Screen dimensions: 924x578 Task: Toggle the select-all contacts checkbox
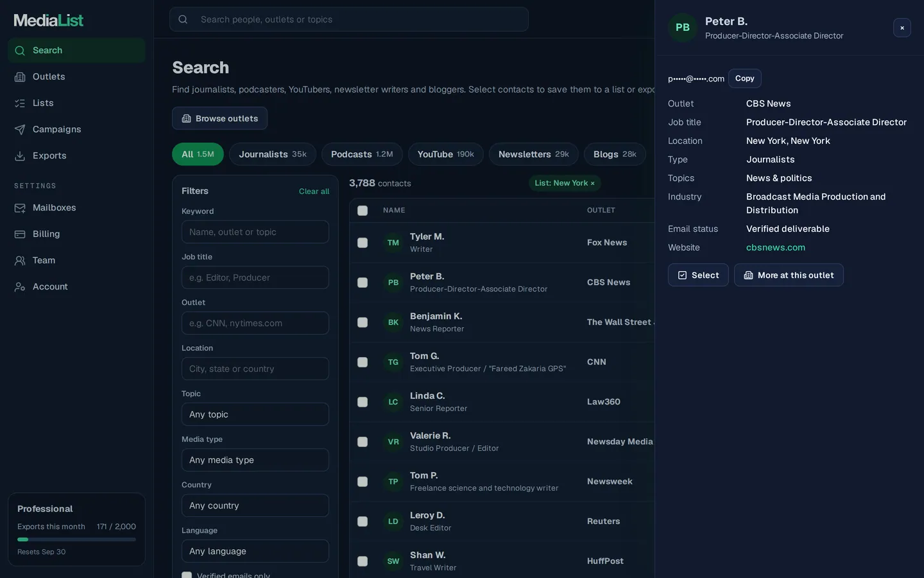pos(363,211)
